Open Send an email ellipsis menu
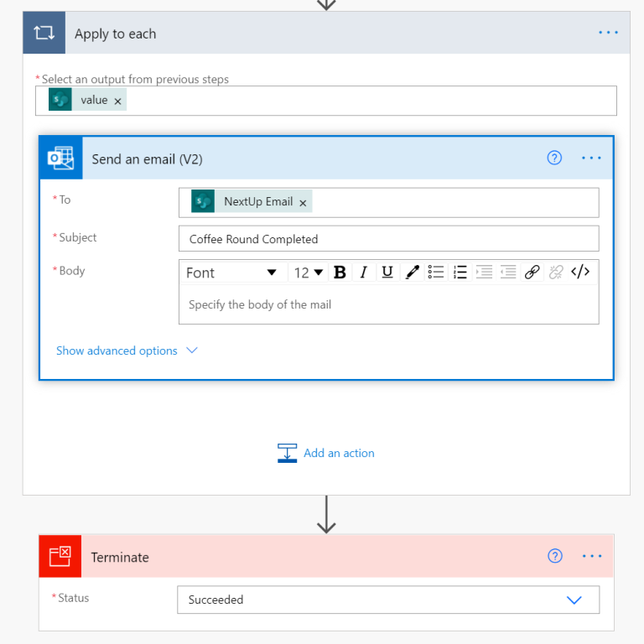 click(592, 158)
